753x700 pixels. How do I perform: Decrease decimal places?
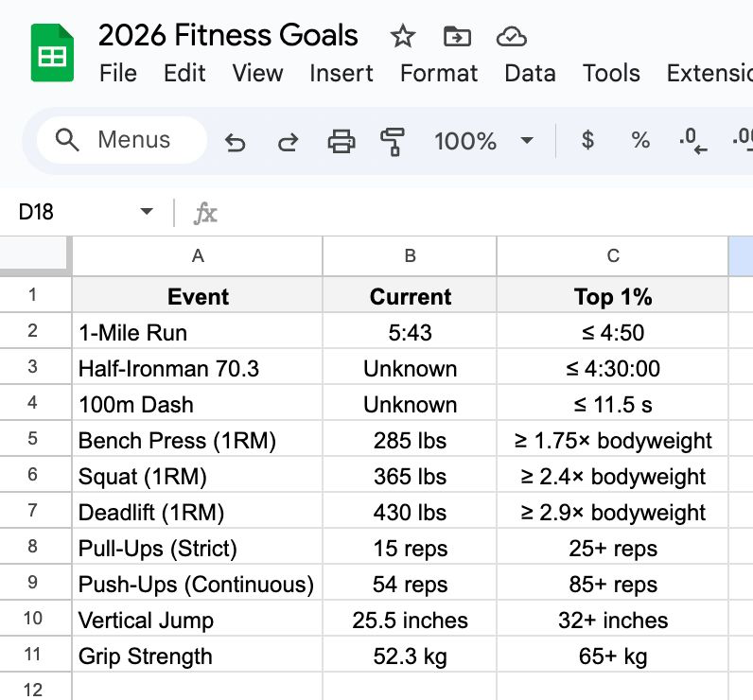click(x=693, y=141)
